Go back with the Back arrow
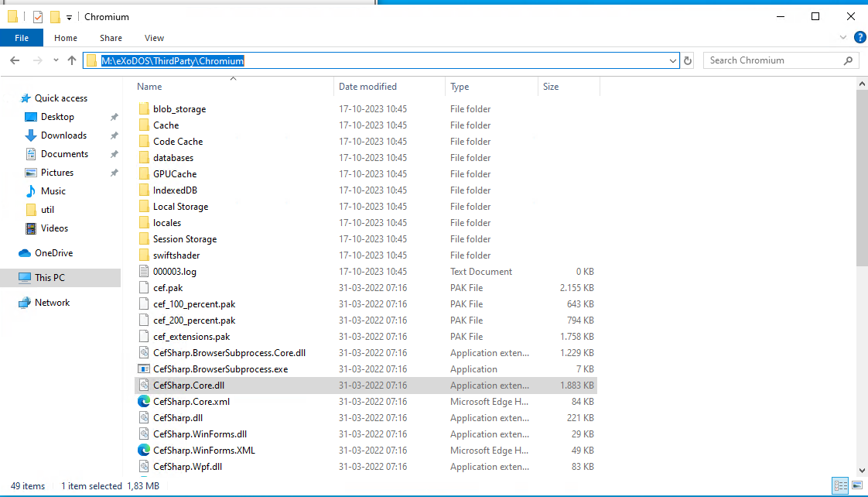The image size is (868, 497). pos(15,60)
